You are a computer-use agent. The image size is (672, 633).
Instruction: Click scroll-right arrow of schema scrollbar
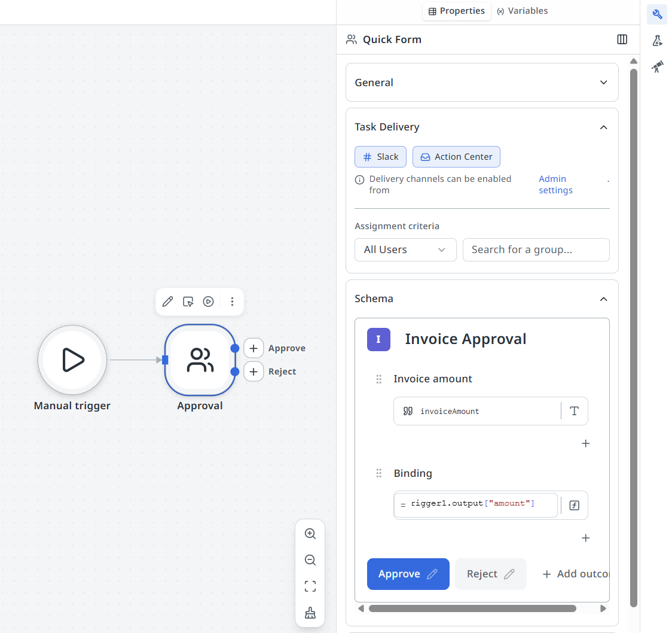[x=603, y=608]
